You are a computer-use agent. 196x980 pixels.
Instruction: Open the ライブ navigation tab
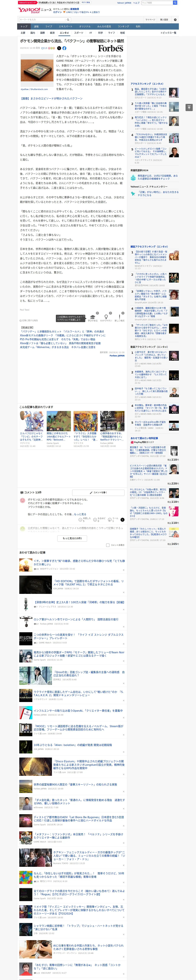point(49,27)
